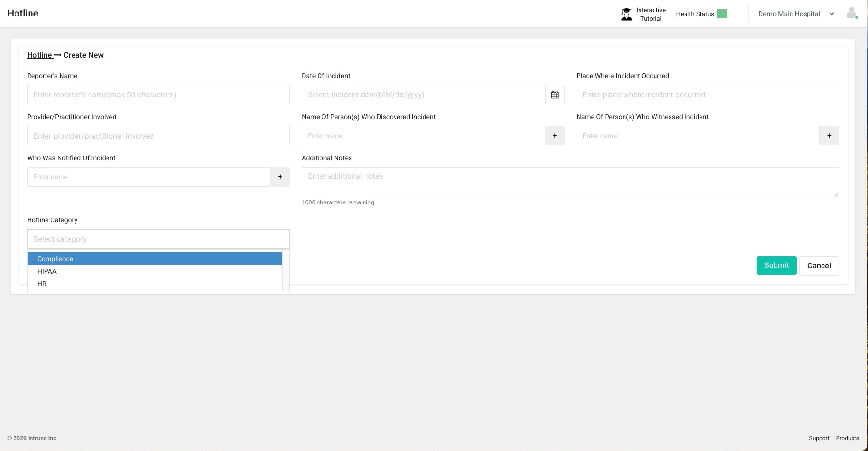Image resolution: width=868 pixels, height=451 pixels.
Task: Focus the person who witnessed incident field
Action: point(698,136)
